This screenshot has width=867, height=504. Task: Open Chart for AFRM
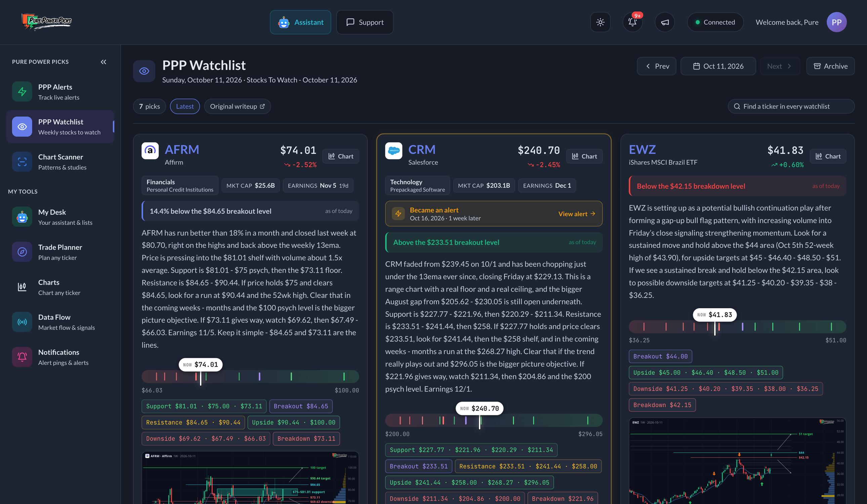coord(341,156)
